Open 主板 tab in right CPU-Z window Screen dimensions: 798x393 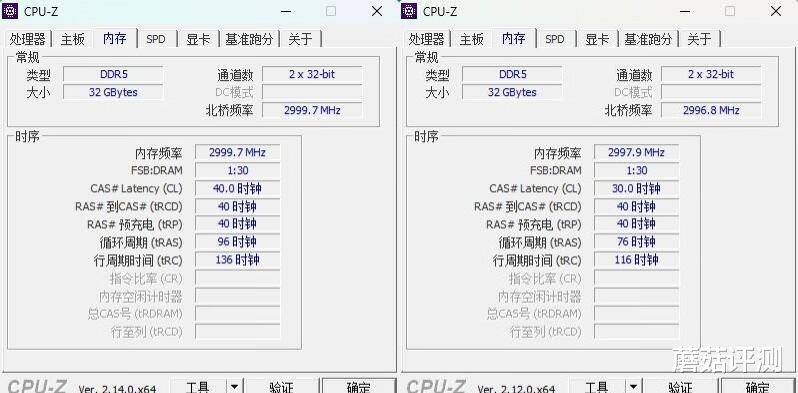pyautogui.click(x=472, y=39)
